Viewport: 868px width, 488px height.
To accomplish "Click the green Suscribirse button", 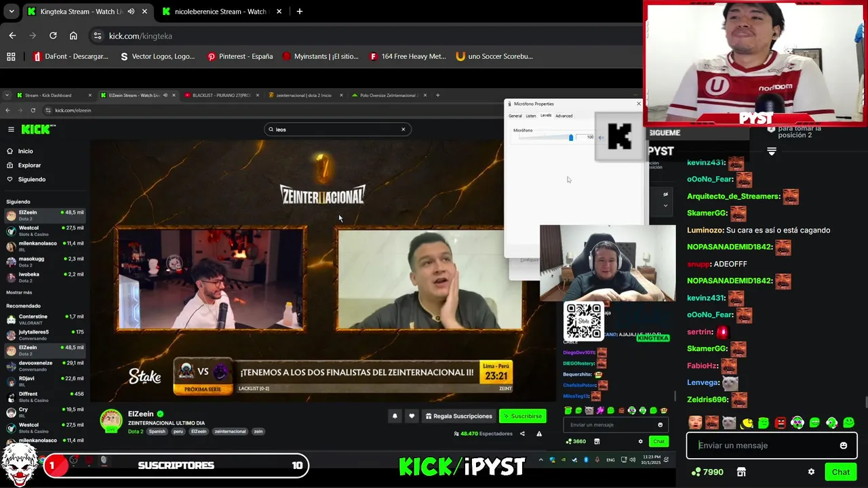I will pyautogui.click(x=523, y=416).
